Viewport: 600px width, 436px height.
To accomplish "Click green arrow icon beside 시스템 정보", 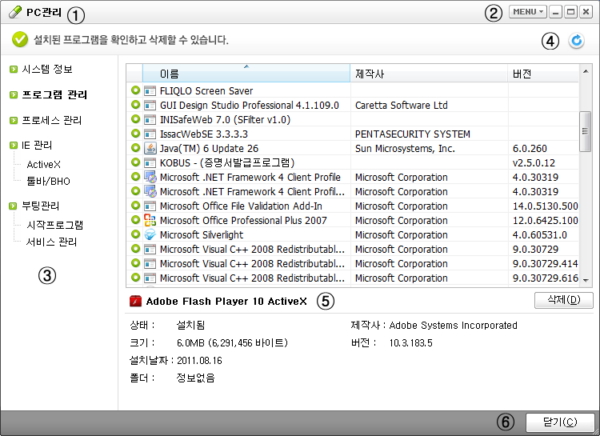I will coord(13,69).
